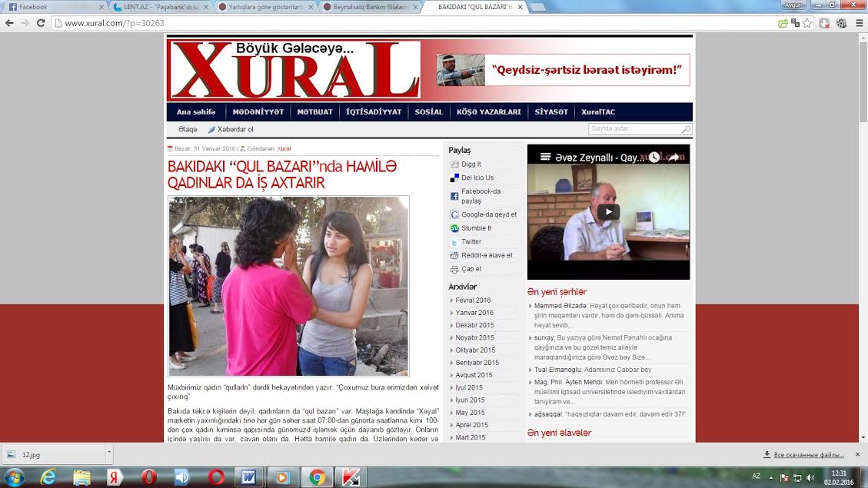
Task: Click the article photo of two women
Action: click(x=288, y=286)
